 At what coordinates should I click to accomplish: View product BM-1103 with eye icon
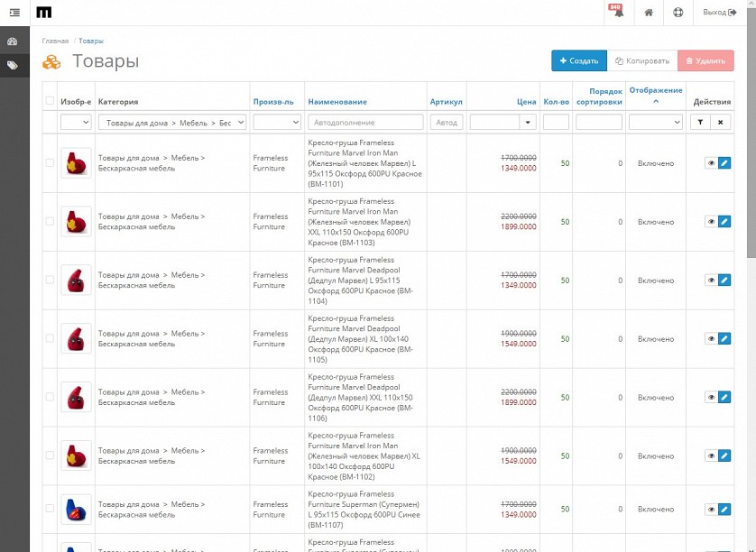[x=711, y=221]
